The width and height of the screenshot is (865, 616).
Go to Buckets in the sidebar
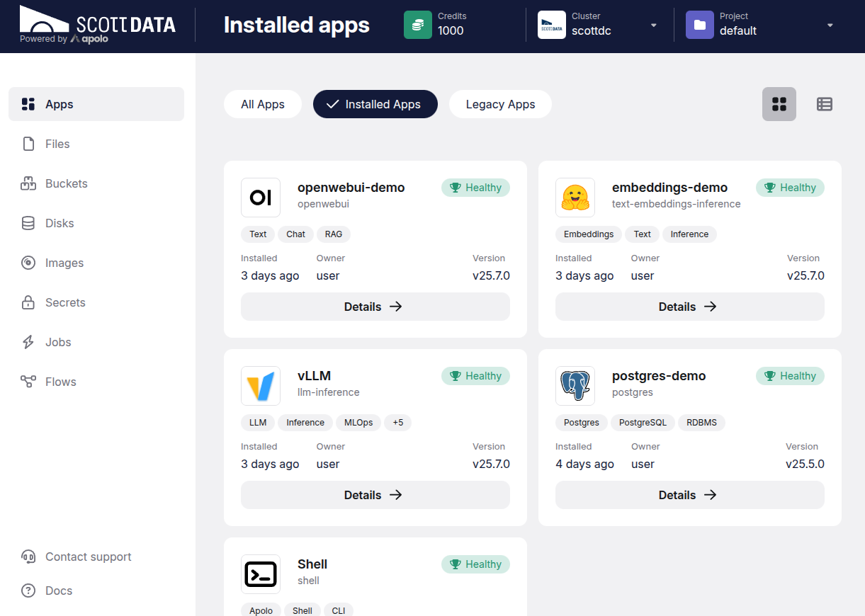[67, 183]
